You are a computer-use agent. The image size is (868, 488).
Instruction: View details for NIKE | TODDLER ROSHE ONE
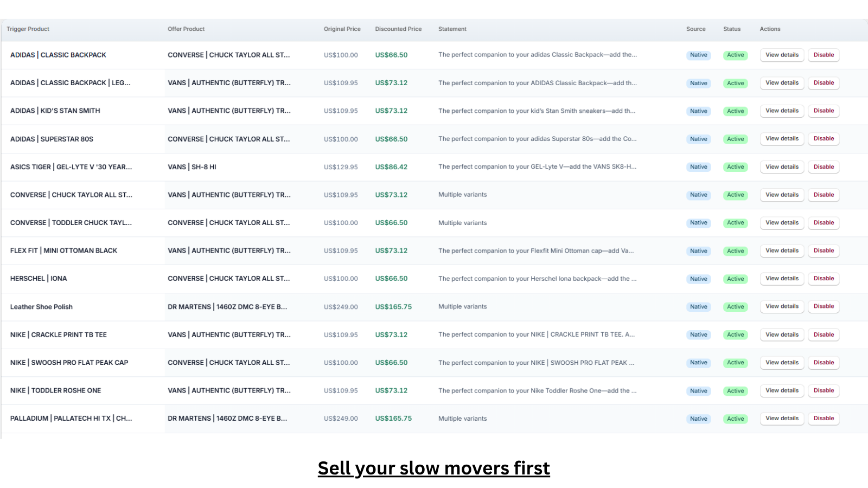coord(782,390)
